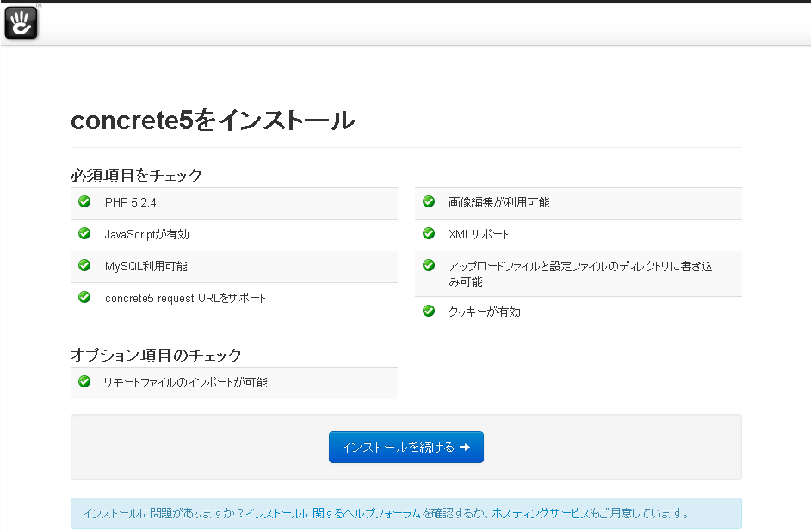Click the green checkmark beside PHP 5.2.4
The image size is (811, 532).
[x=84, y=201]
